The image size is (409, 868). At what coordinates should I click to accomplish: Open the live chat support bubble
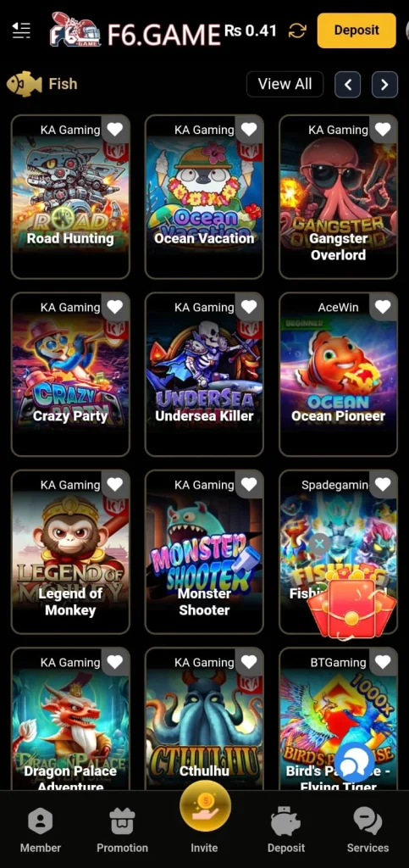click(354, 763)
